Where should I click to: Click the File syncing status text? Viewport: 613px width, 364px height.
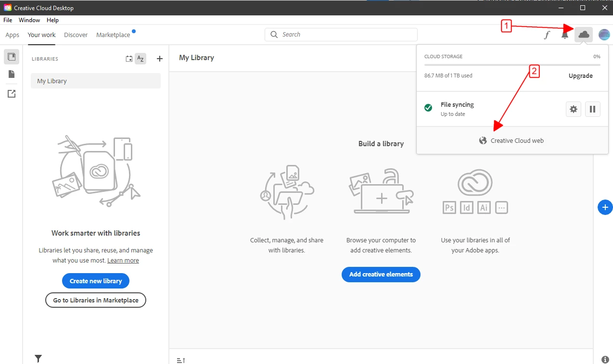[x=457, y=104]
